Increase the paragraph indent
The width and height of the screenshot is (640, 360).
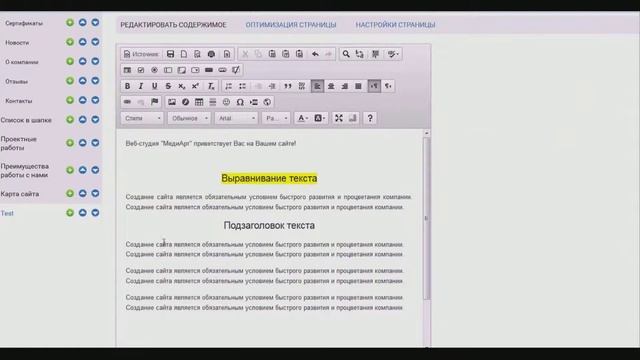point(272,86)
